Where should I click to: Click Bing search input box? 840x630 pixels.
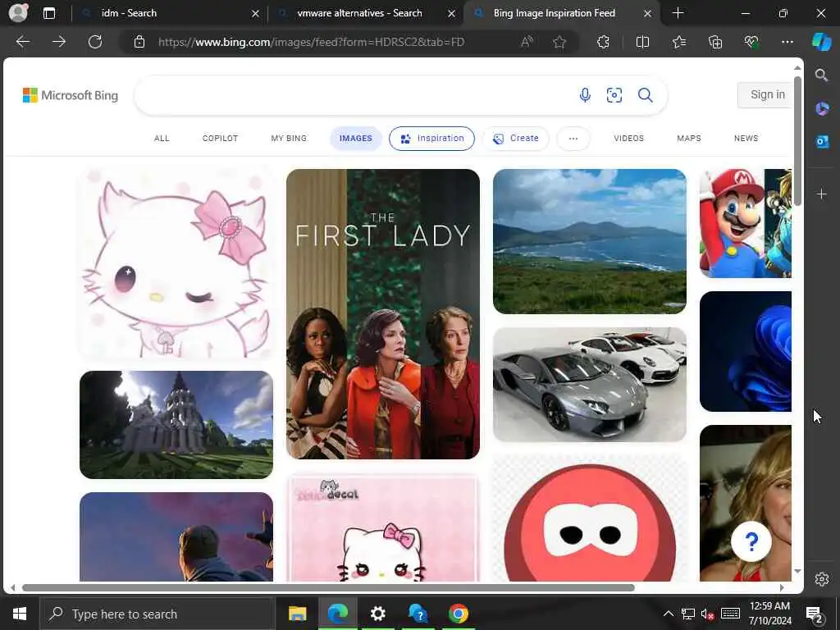pyautogui.click(x=354, y=95)
